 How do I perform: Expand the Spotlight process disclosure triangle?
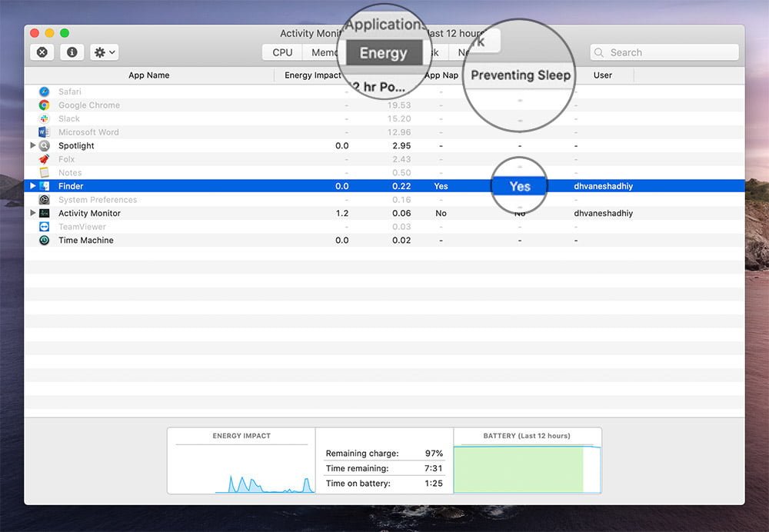coord(32,145)
